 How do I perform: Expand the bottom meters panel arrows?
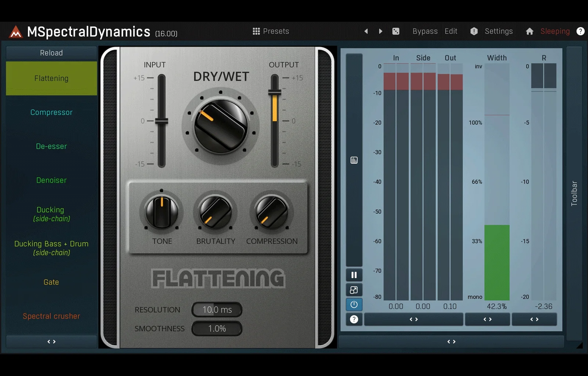click(x=451, y=342)
